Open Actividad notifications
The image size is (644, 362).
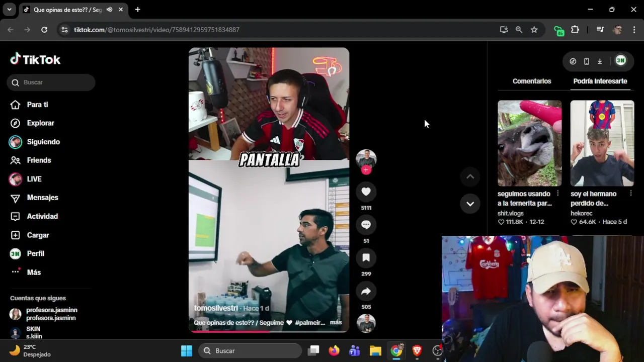(34, 216)
